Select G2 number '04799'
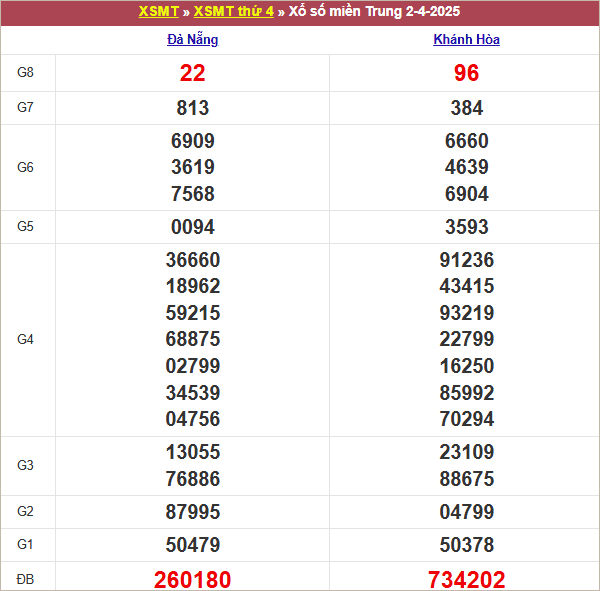Image resolution: width=600 pixels, height=591 pixels. 466,512
